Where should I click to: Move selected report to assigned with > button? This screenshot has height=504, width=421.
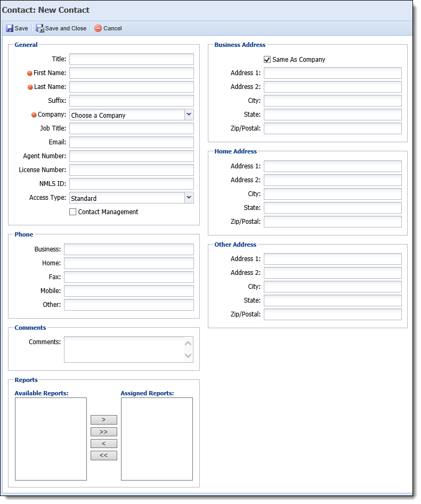click(x=104, y=420)
